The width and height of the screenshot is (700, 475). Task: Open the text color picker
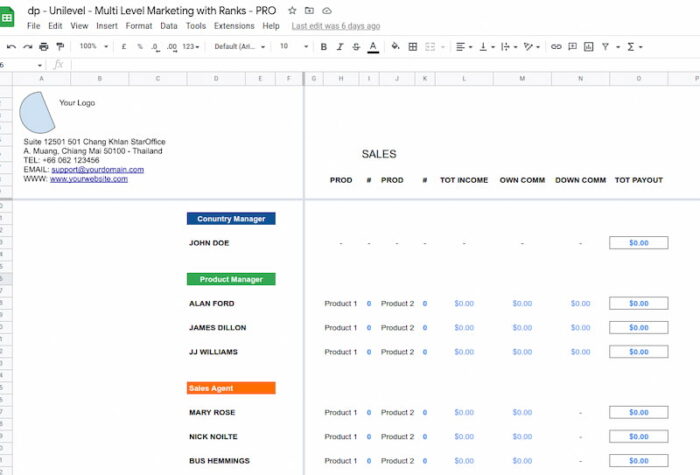(373, 47)
